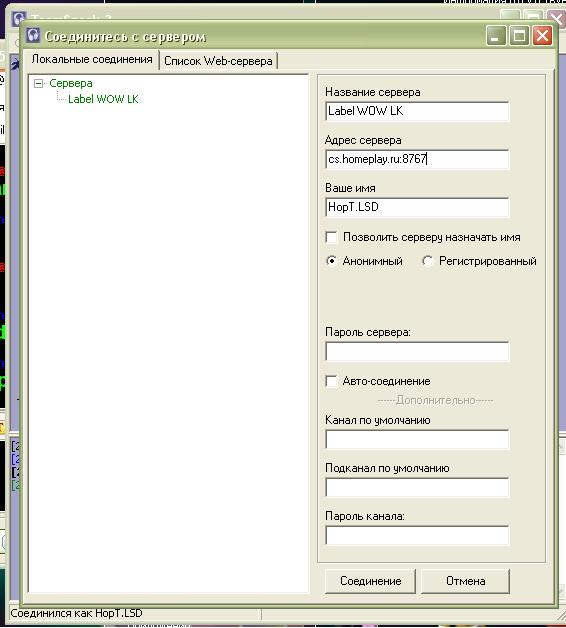Click the Соединение button
Viewport: 566px width, 628px height.
pos(371,581)
